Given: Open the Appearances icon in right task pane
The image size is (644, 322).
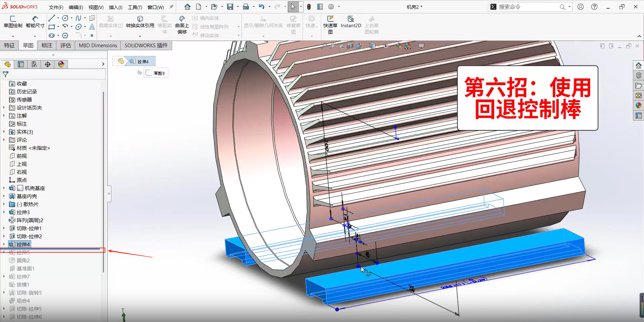Looking at the screenshot, I should click(638, 106).
